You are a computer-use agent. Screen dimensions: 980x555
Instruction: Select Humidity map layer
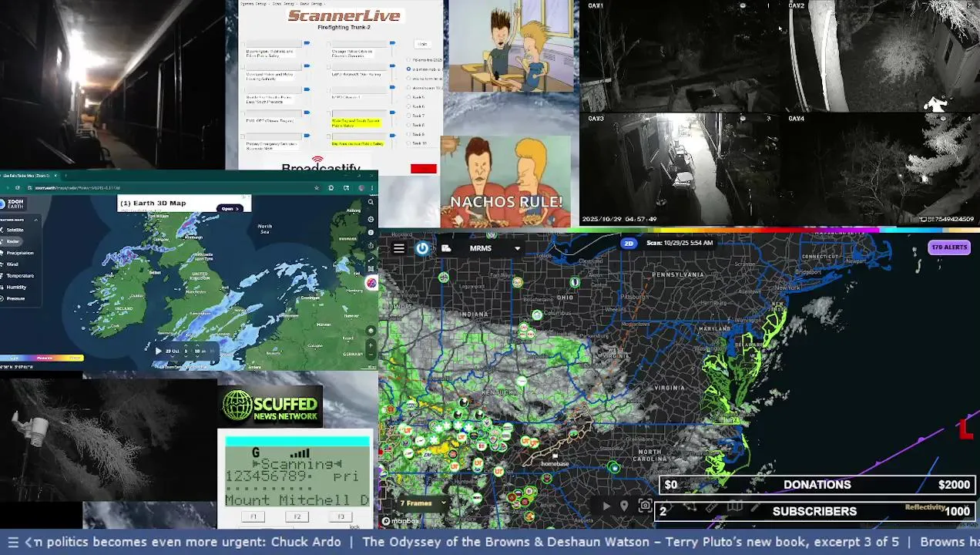[x=16, y=288]
